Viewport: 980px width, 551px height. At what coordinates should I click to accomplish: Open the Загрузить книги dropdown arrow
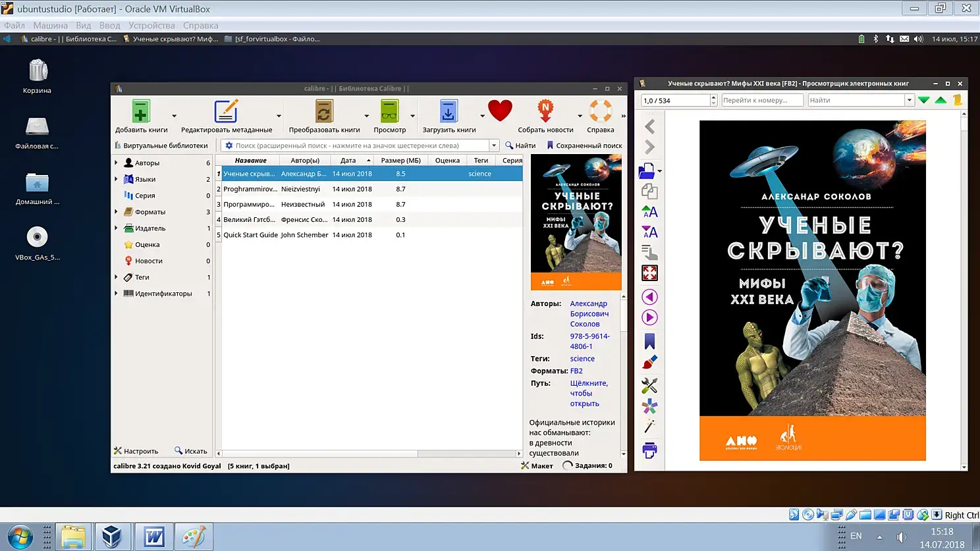click(x=482, y=116)
